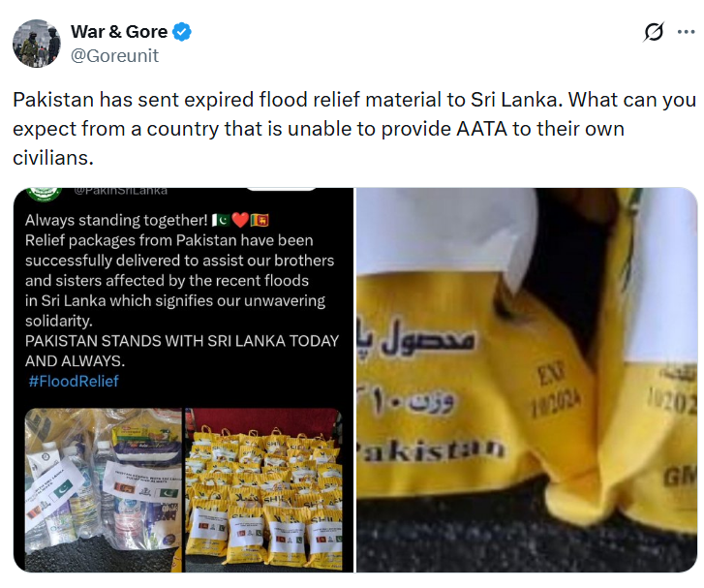The height and width of the screenshot is (588, 704).
Task: Click the blue verified checkmark badge
Action: coord(182,32)
